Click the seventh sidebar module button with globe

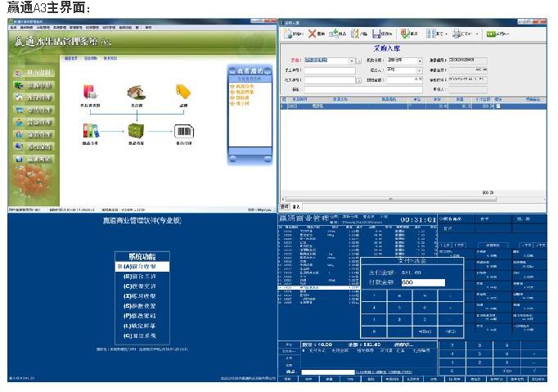(x=34, y=146)
